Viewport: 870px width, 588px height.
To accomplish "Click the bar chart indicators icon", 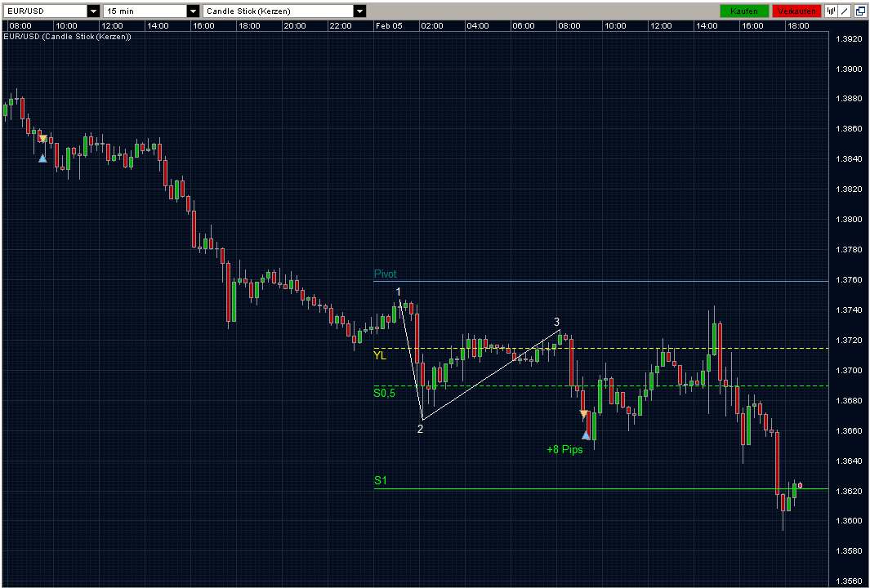I will (x=831, y=11).
